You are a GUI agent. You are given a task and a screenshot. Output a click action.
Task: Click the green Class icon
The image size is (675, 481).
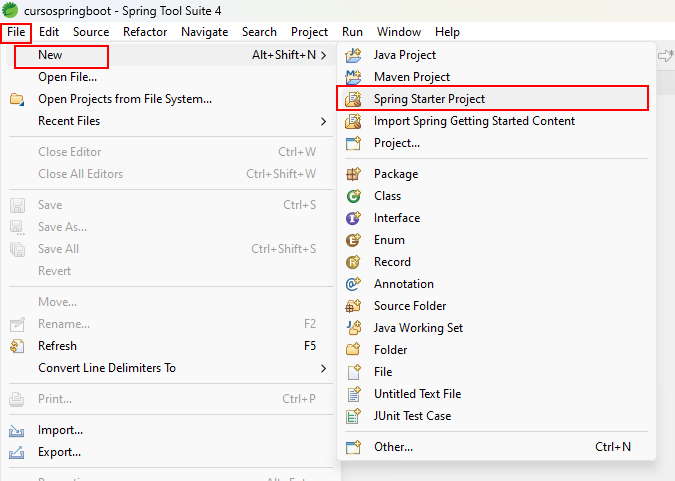tap(353, 196)
